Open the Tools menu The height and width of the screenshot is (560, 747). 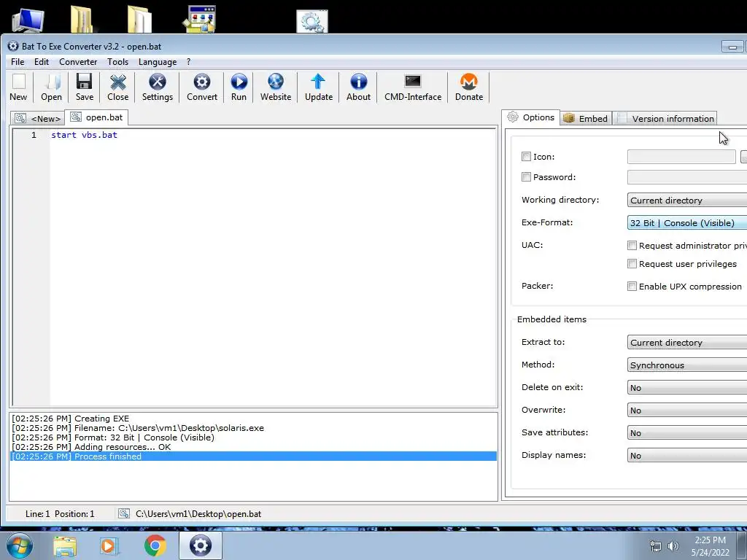[x=117, y=62]
